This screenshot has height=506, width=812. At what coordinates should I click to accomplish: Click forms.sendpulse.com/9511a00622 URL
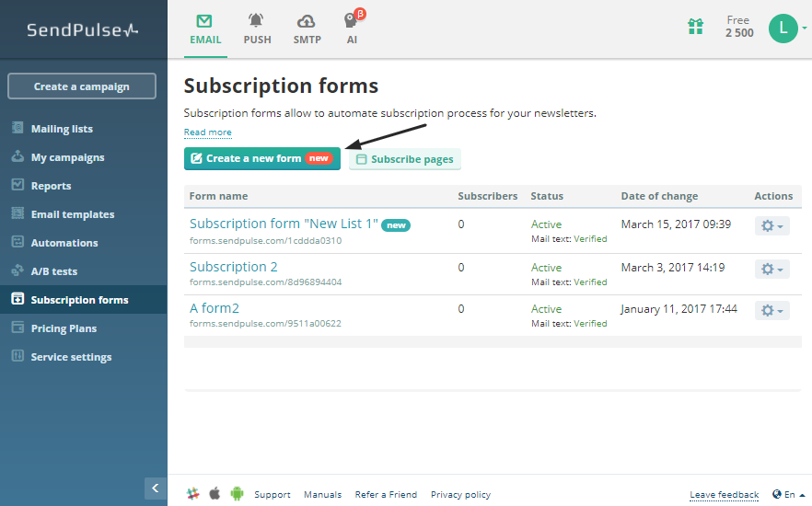tap(266, 323)
